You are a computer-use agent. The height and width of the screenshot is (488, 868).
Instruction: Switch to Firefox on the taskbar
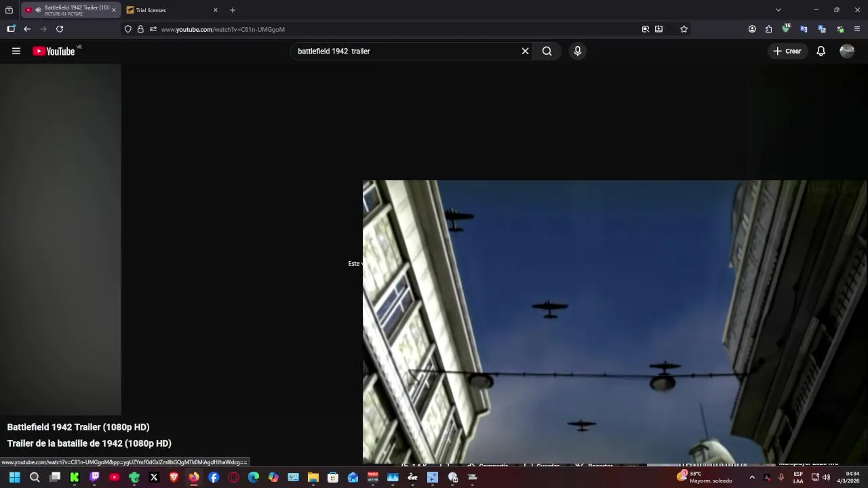point(194,477)
